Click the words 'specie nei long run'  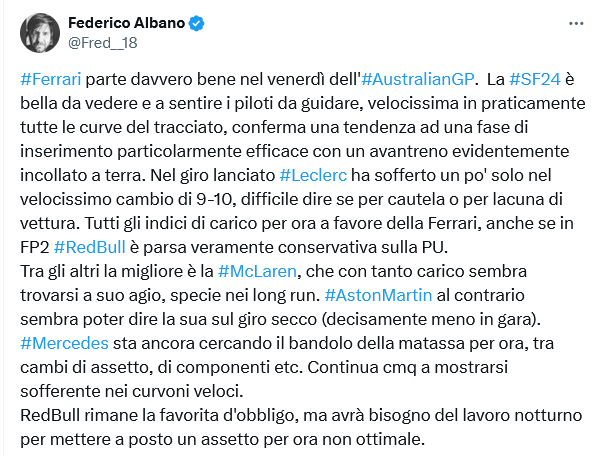pos(244,296)
